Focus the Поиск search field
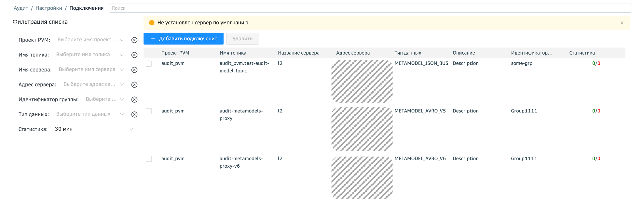The height and width of the screenshot is (205, 644). click(370, 8)
